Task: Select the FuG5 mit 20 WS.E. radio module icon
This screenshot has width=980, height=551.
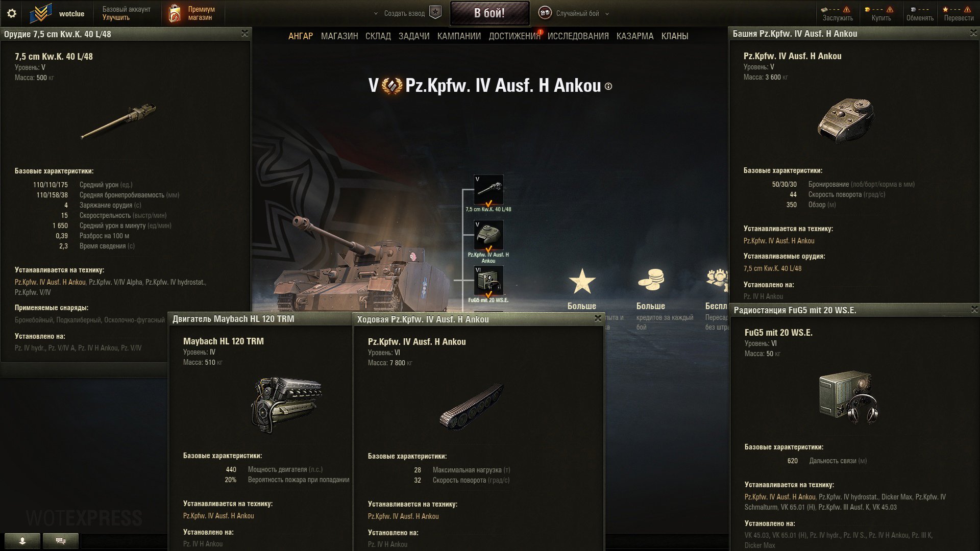Action: (x=488, y=281)
